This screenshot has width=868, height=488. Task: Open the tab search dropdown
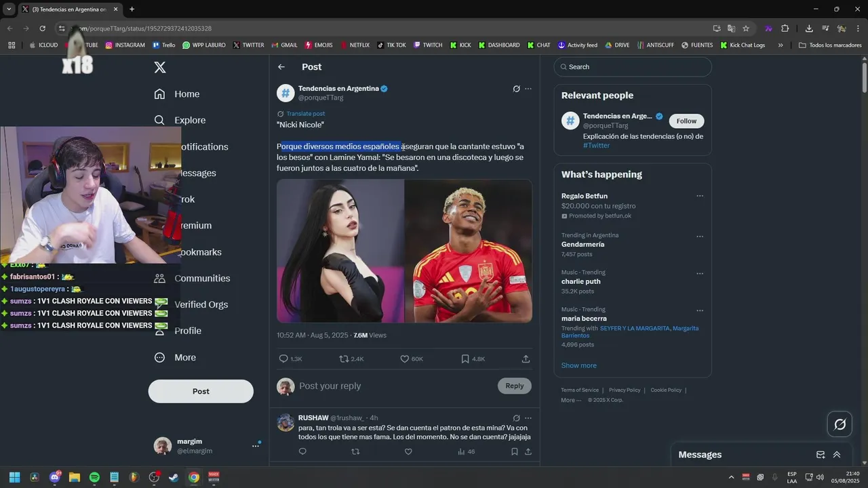click(x=9, y=9)
